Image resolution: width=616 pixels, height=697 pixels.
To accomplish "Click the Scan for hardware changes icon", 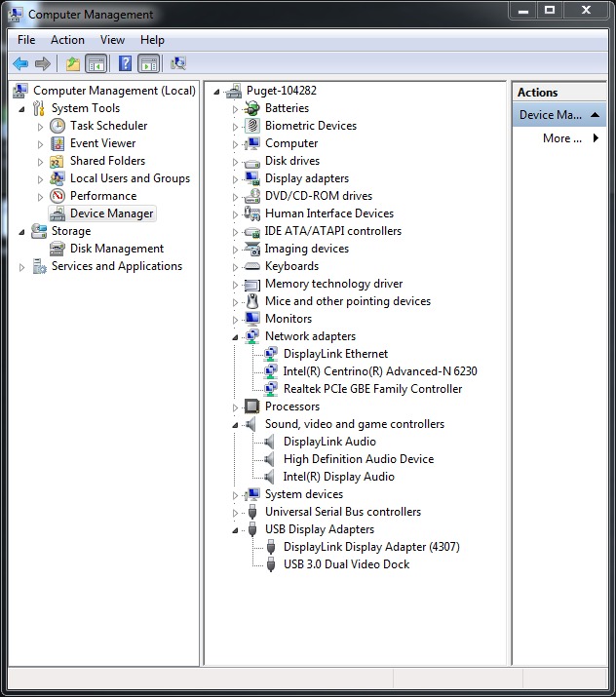I will coord(177,63).
